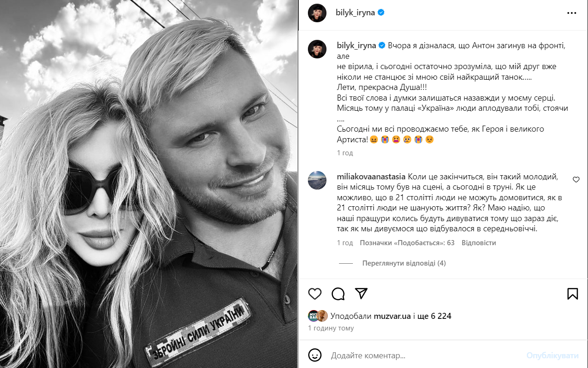Show list of 'ще 6 224' likers
This screenshot has height=368, width=588.
tap(435, 316)
